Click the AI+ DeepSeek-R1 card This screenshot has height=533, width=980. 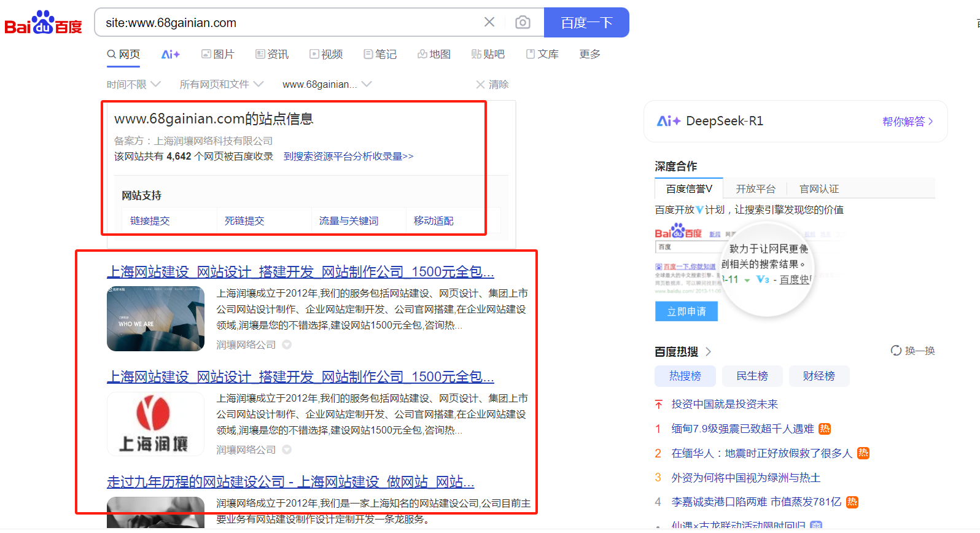(x=795, y=121)
